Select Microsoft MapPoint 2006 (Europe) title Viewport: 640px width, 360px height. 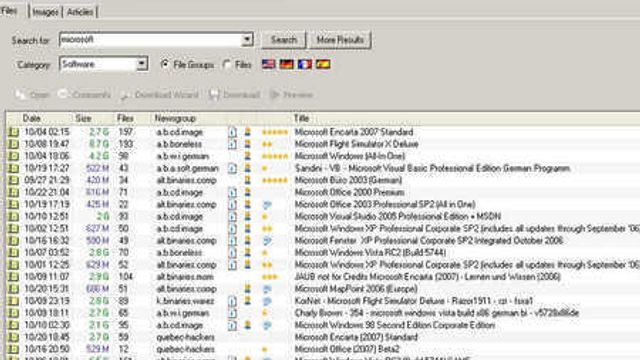tap(356, 289)
